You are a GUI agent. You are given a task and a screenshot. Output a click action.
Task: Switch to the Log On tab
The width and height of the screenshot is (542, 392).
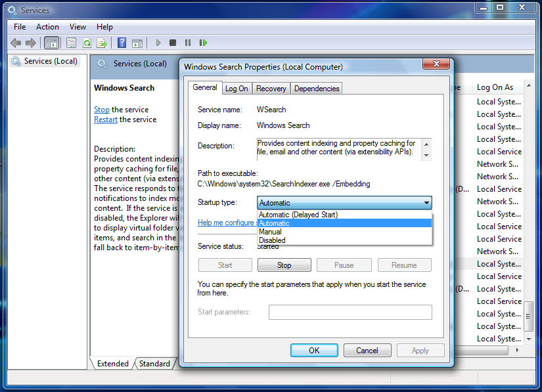click(237, 89)
